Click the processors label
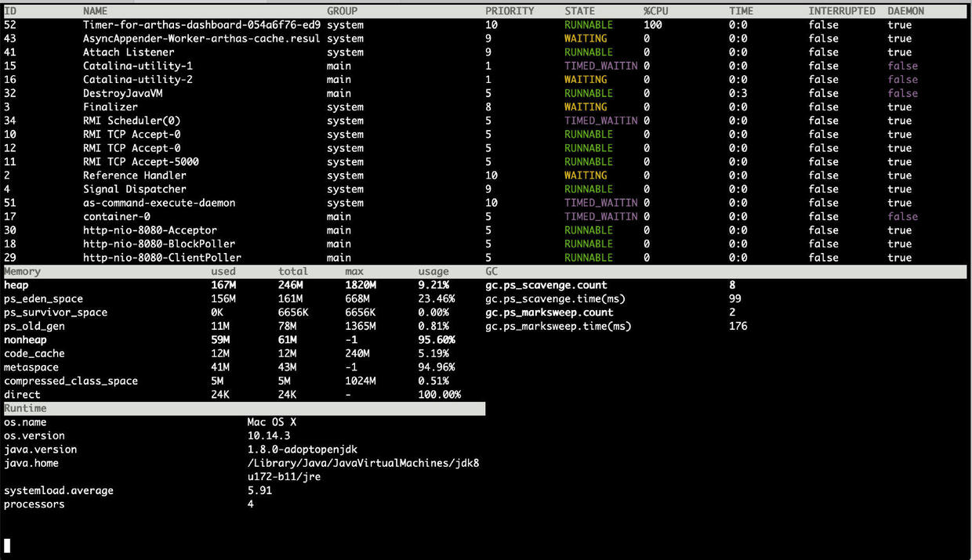 (34, 504)
